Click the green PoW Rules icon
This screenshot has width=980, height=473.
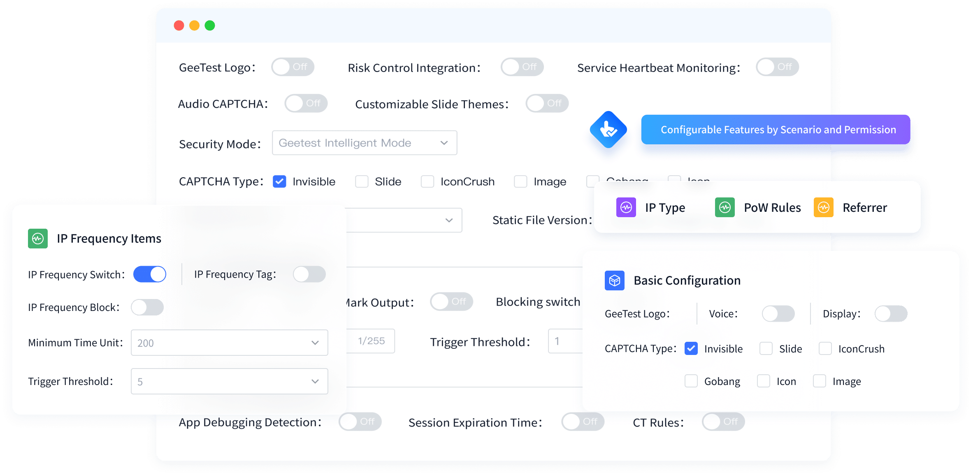click(725, 207)
